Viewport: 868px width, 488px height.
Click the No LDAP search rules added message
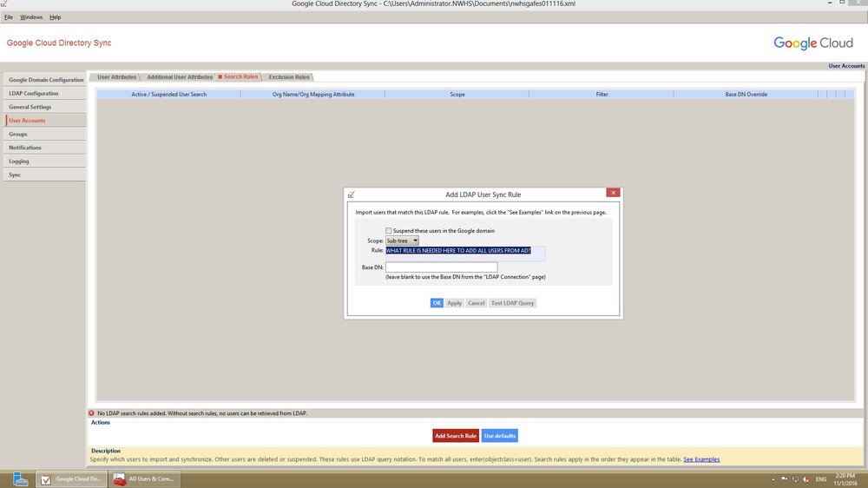point(202,413)
